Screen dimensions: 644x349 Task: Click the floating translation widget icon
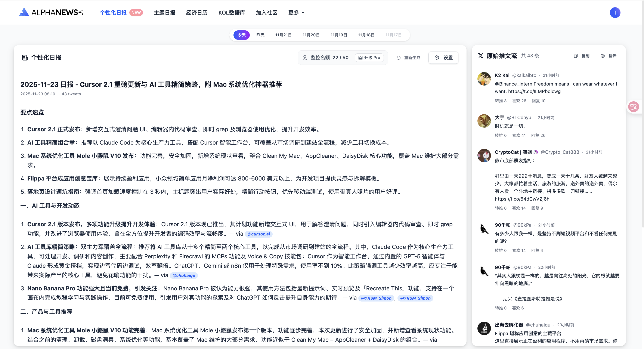coord(633,107)
